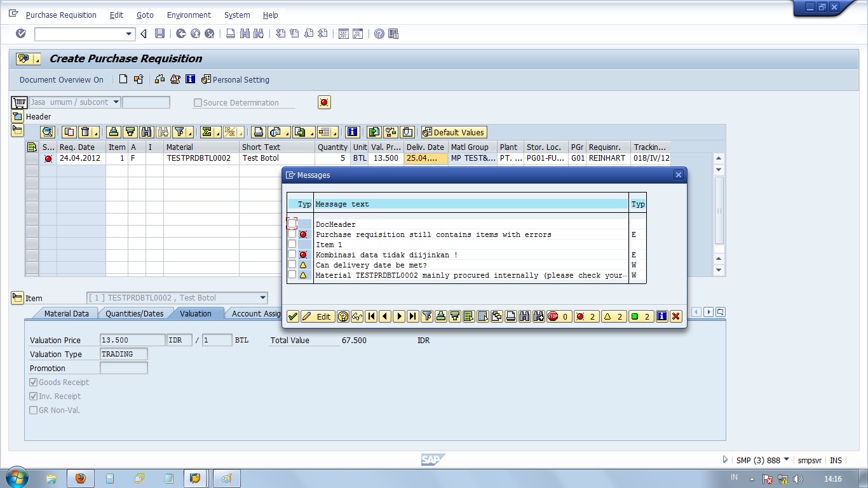The image size is (868, 488).
Task: Open the 'Jasa umum / subcont' document type dropdown
Action: tap(116, 102)
